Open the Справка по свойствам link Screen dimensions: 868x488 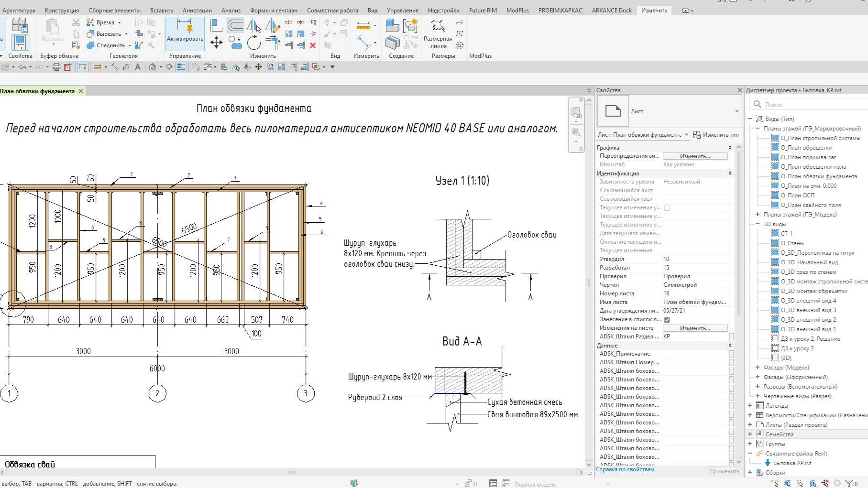pyautogui.click(x=626, y=469)
